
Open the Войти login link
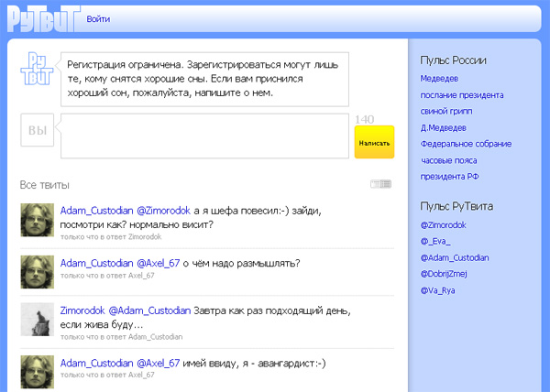pyautogui.click(x=98, y=19)
